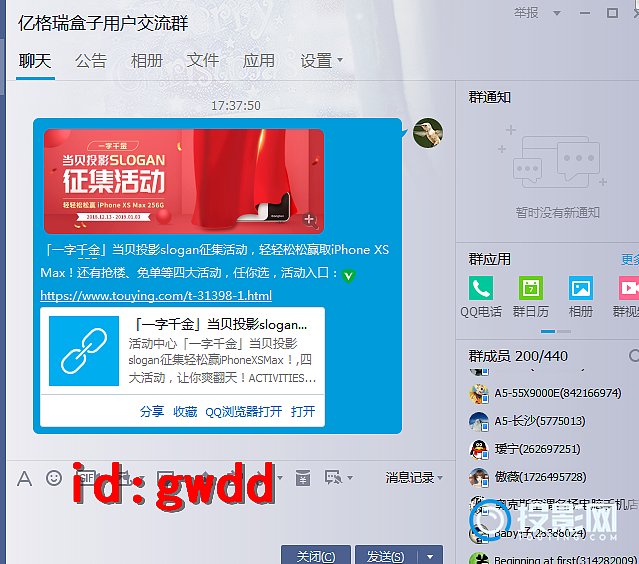This screenshot has height=564, width=639.
Task: Click the sender's bird avatar
Action: [x=428, y=133]
